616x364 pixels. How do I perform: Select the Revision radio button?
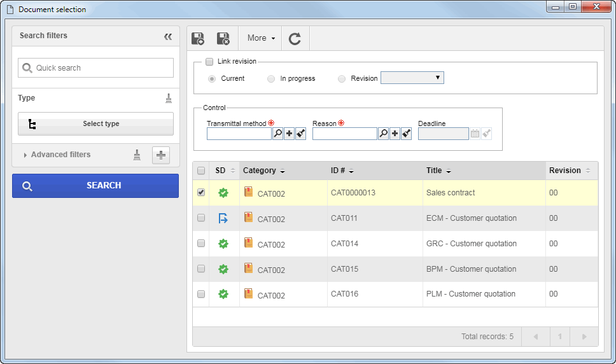point(342,79)
